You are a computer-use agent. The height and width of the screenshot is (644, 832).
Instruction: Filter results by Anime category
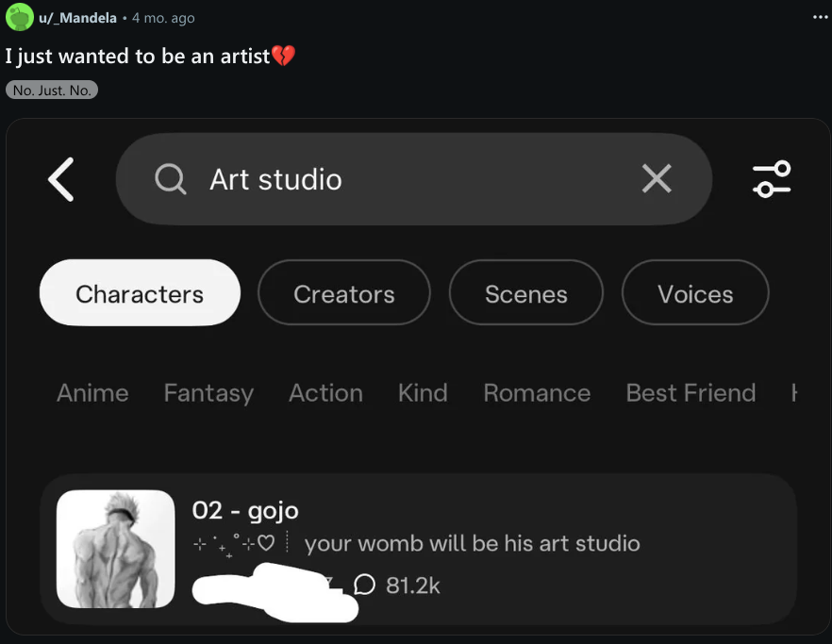pyautogui.click(x=92, y=393)
